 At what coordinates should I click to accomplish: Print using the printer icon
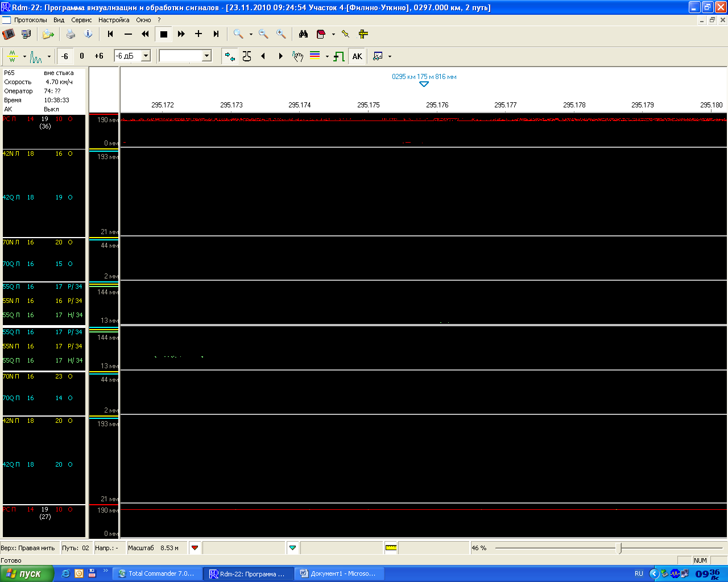pyautogui.click(x=71, y=34)
